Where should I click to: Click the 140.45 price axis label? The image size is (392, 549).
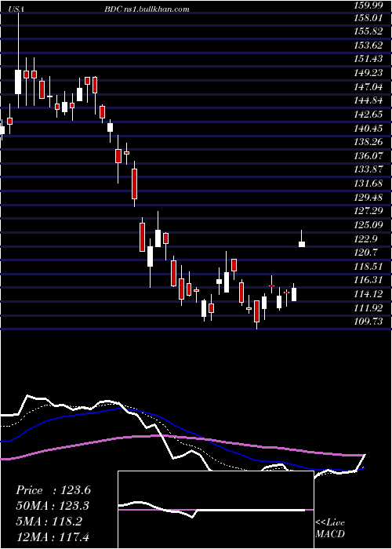coord(368,129)
